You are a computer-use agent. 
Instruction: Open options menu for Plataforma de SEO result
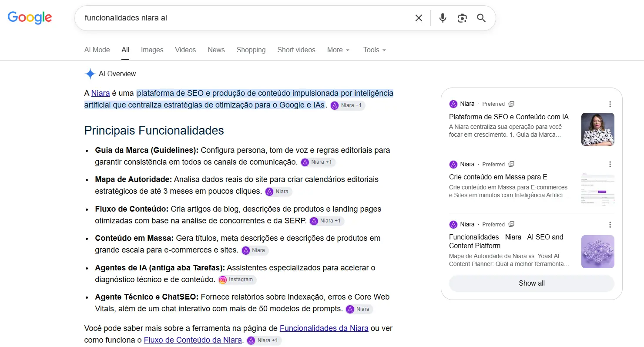point(610,104)
